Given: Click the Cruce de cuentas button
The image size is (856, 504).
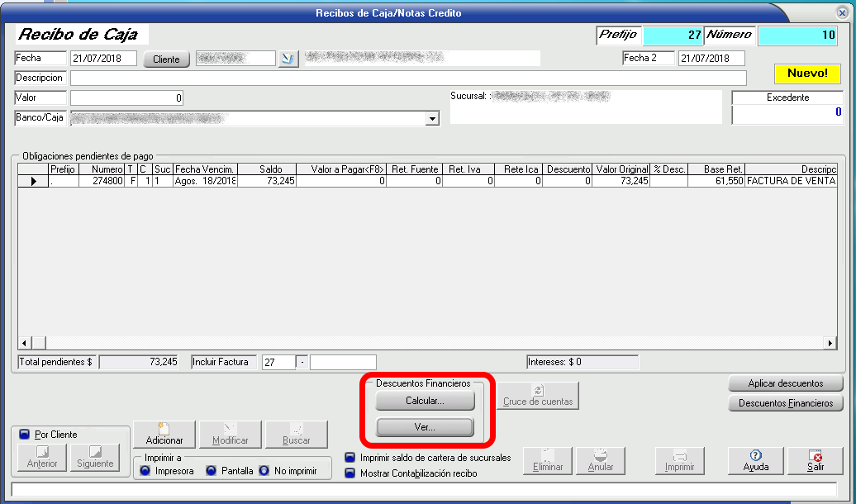Looking at the screenshot, I should [538, 396].
